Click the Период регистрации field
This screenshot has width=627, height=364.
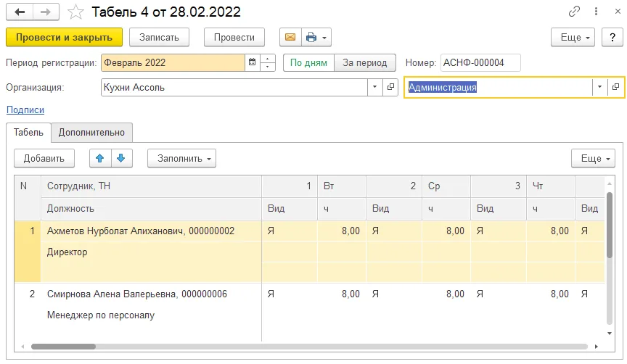pyautogui.click(x=173, y=63)
